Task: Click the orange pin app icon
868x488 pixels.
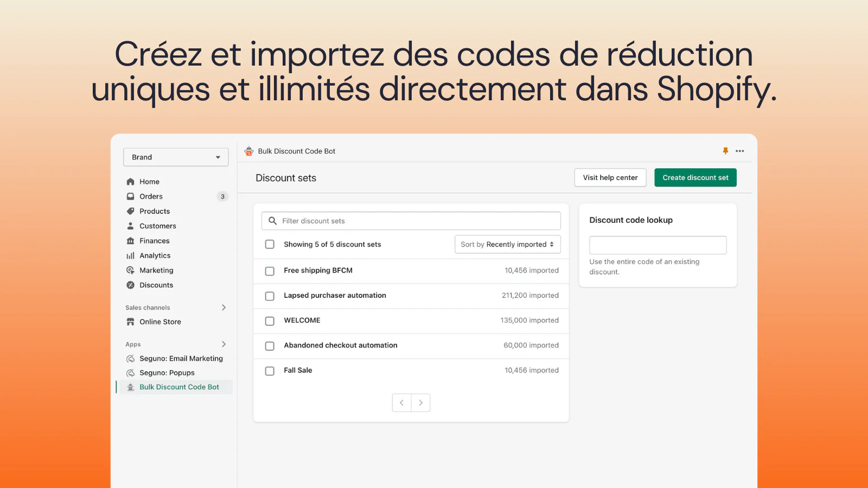Action: (725, 151)
